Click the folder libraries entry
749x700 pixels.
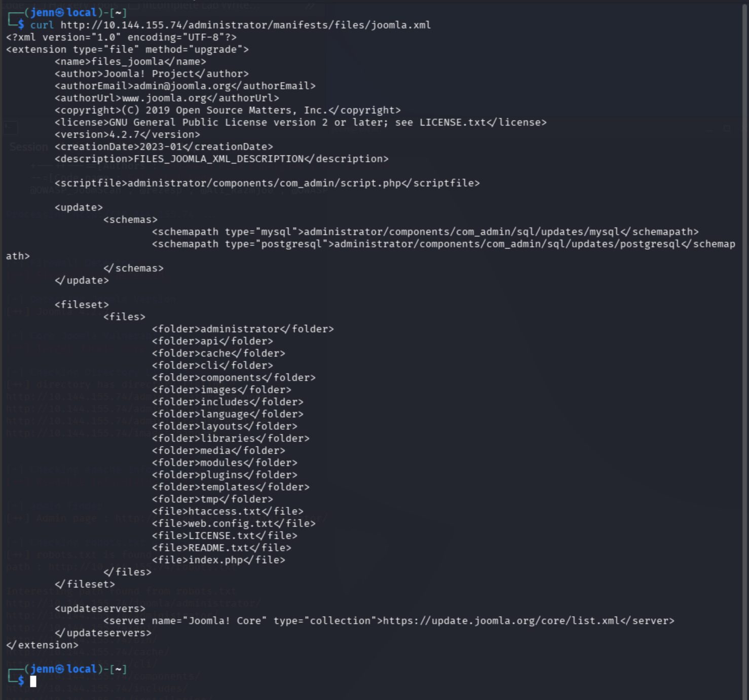coord(231,438)
